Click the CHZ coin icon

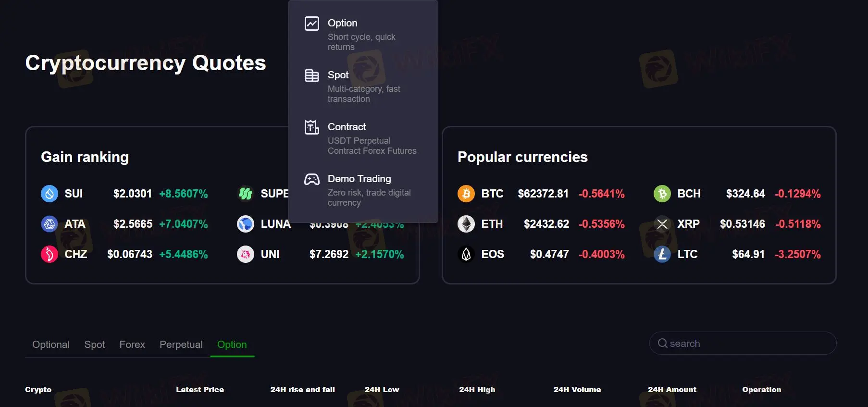50,254
